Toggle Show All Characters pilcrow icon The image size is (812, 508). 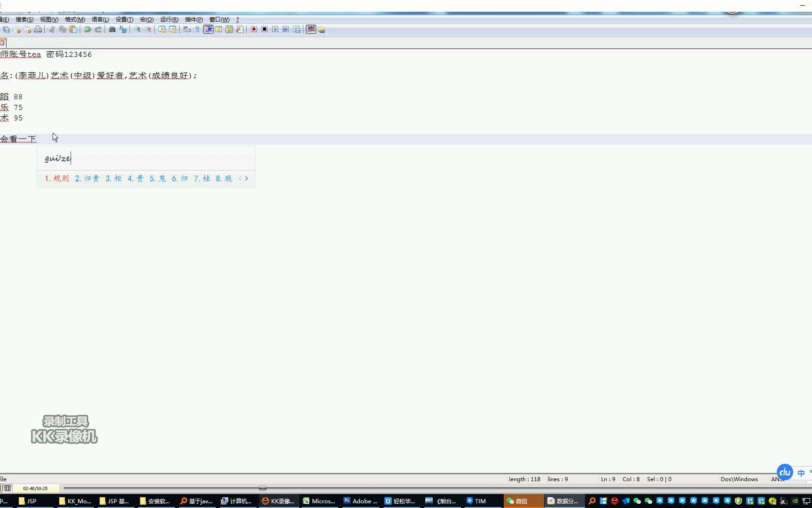tap(197, 30)
